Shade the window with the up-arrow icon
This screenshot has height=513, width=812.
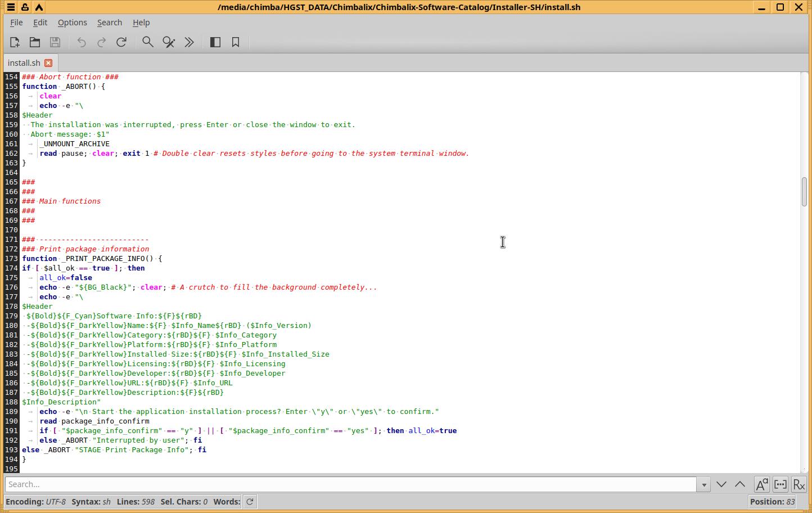click(39, 7)
